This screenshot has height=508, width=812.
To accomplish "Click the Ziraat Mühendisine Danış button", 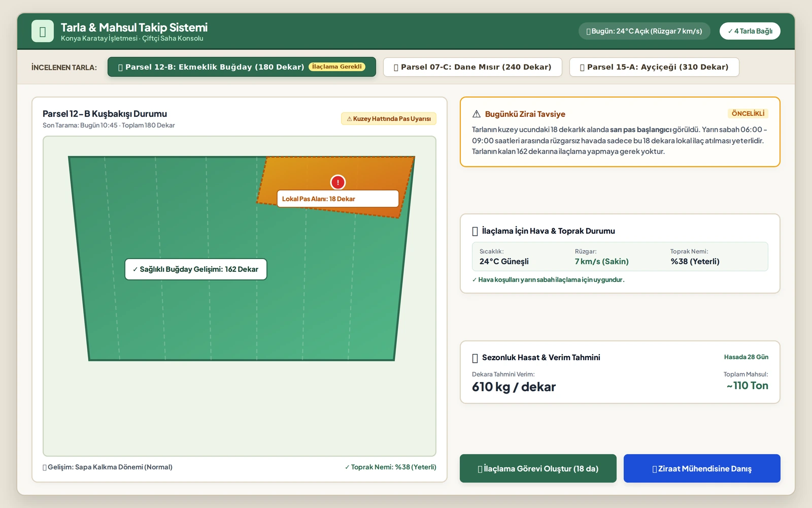I will point(702,468).
